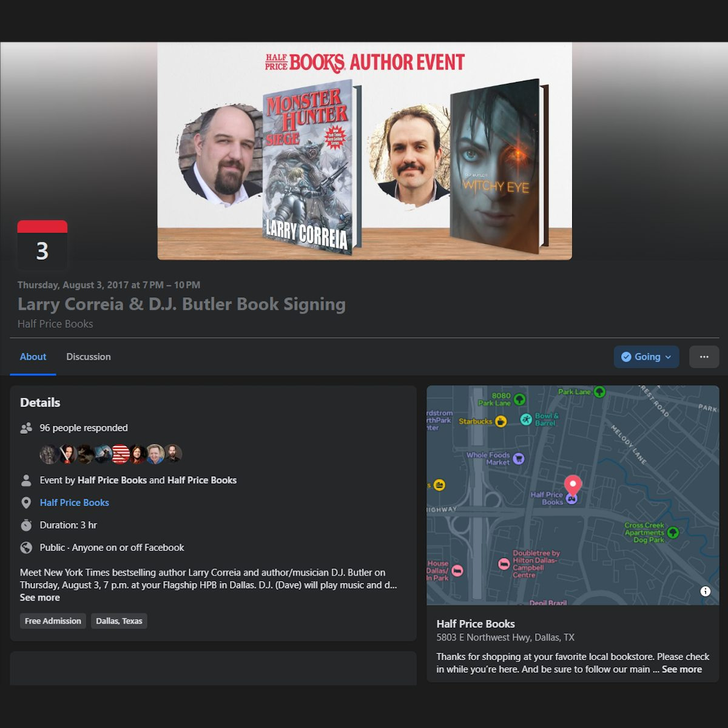Click the Duration: 3 hr text

[x=69, y=525]
